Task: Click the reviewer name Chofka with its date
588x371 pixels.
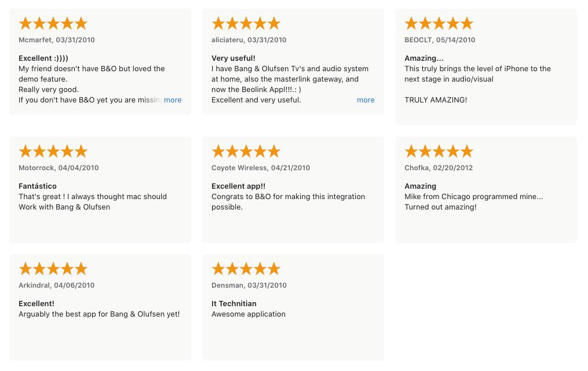Action: point(439,168)
